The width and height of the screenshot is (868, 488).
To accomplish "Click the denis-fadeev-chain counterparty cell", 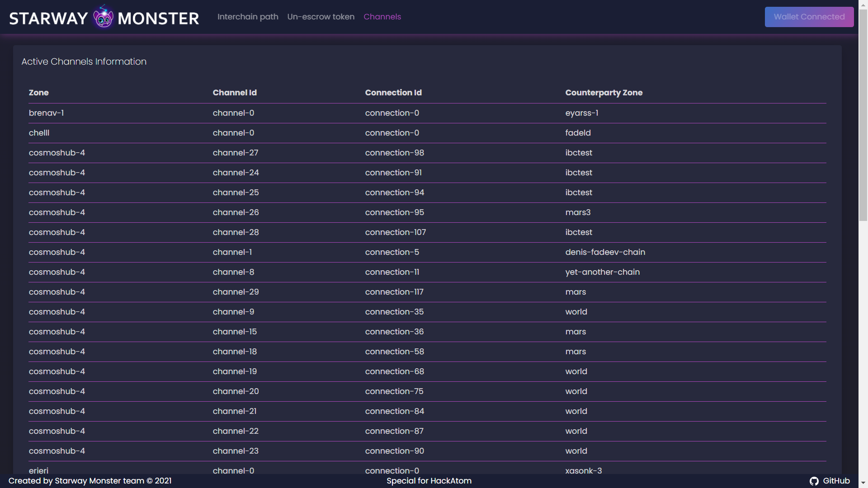I will tap(605, 252).
